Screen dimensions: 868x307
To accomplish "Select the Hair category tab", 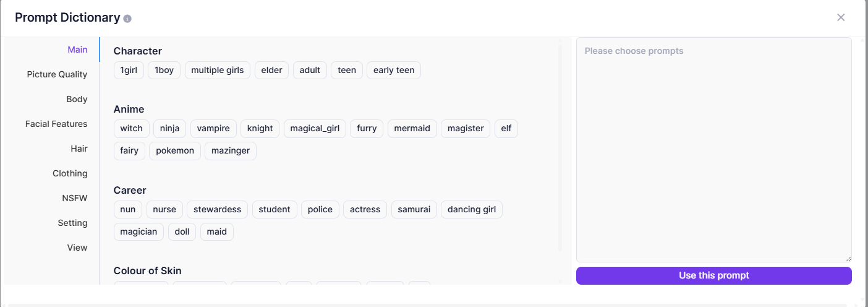I will (x=79, y=149).
